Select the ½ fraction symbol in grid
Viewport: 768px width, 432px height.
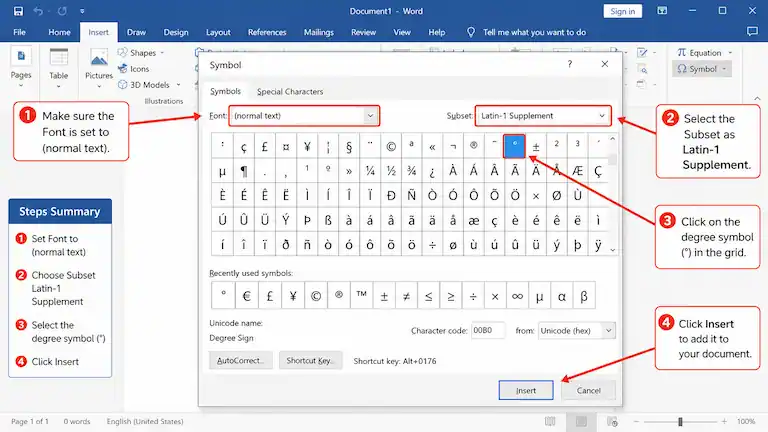[390, 170]
